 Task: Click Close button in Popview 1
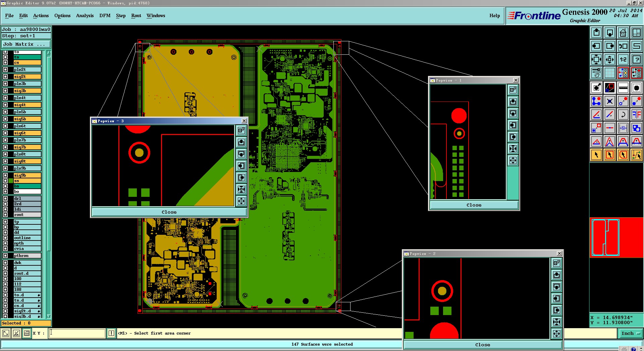click(474, 205)
